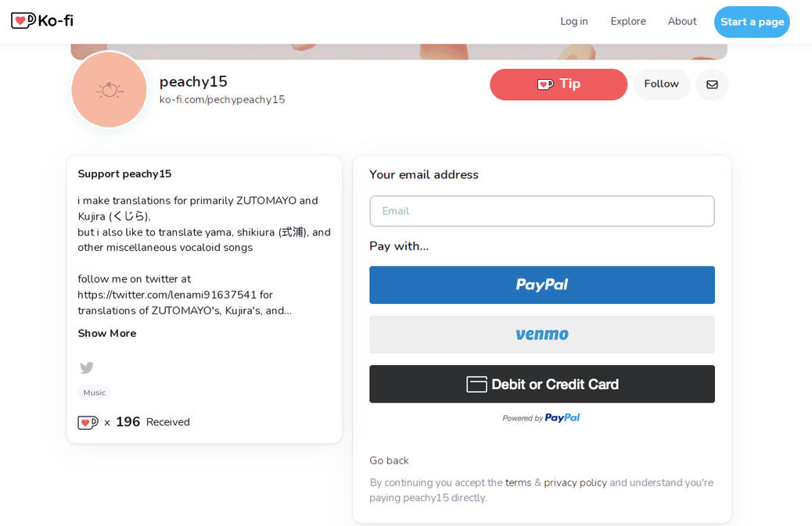This screenshot has height=526, width=812.
Task: Pay with the PayPal button
Action: (x=542, y=285)
